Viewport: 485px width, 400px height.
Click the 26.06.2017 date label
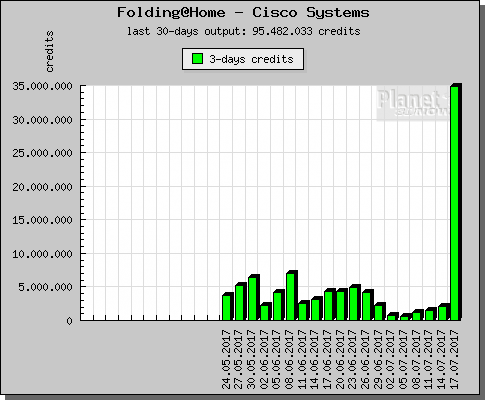click(366, 359)
